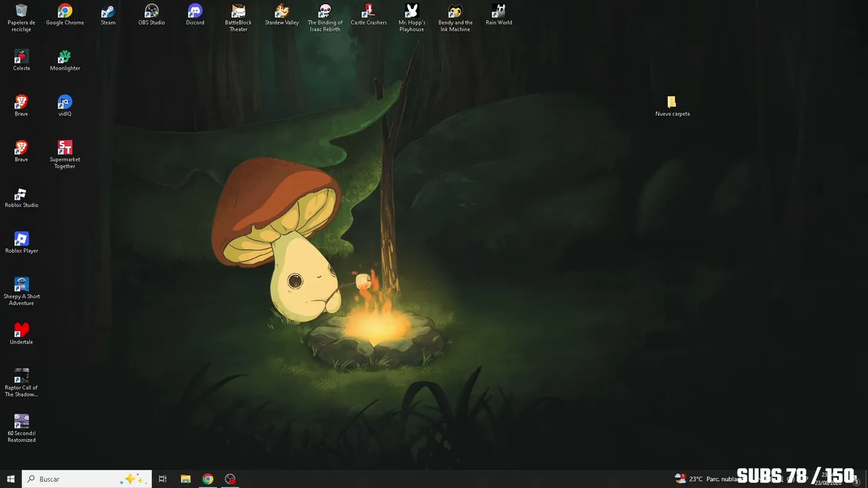Viewport: 868px width, 488px height.
Task: Select the Steam desktop shortcut
Action: pos(108,14)
